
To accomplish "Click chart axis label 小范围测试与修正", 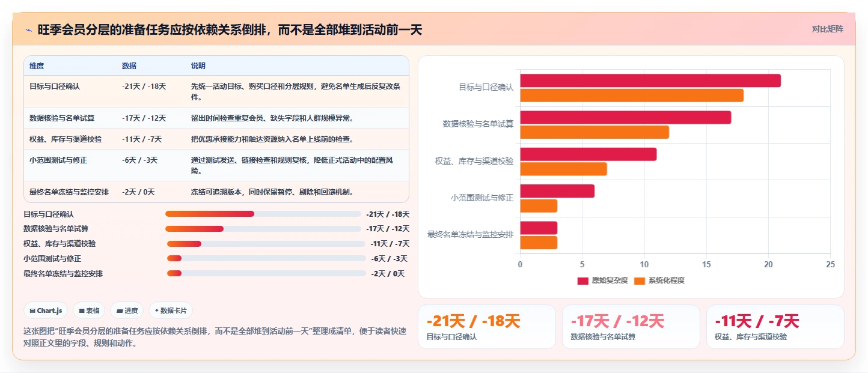I will pyautogui.click(x=482, y=198).
